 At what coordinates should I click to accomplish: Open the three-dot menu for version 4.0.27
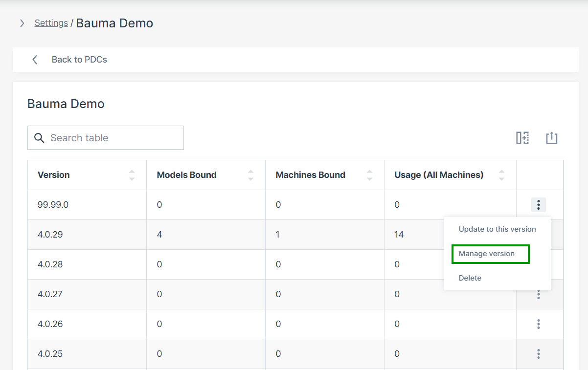coord(538,294)
